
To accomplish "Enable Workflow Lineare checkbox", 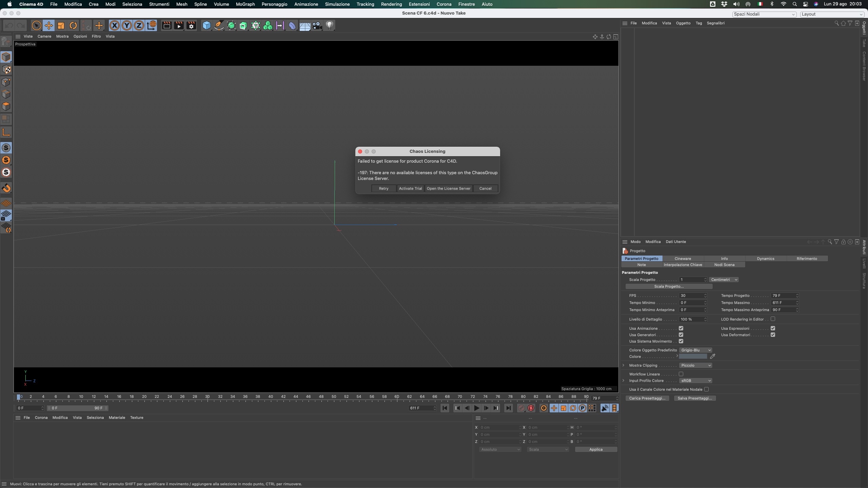I will (x=681, y=374).
